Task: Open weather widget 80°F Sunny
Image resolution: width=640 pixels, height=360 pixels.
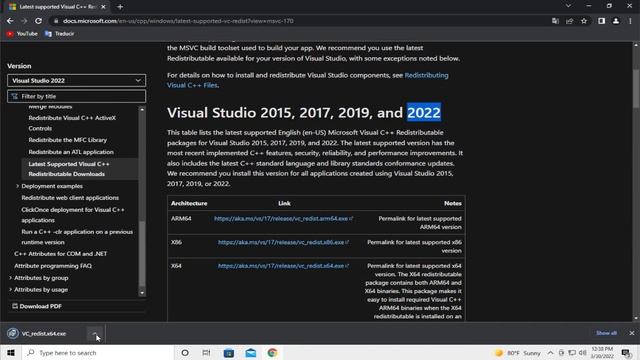Action: coord(518,353)
